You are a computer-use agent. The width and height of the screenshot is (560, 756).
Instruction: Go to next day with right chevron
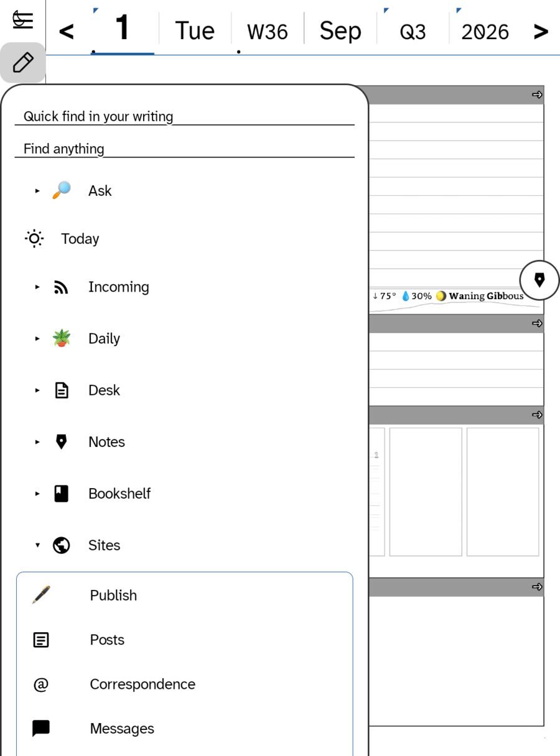[541, 31]
